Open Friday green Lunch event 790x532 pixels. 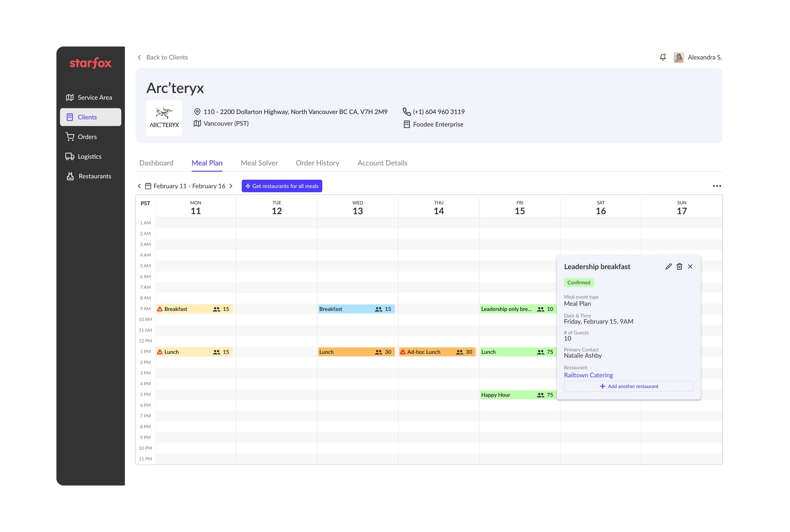click(x=518, y=352)
